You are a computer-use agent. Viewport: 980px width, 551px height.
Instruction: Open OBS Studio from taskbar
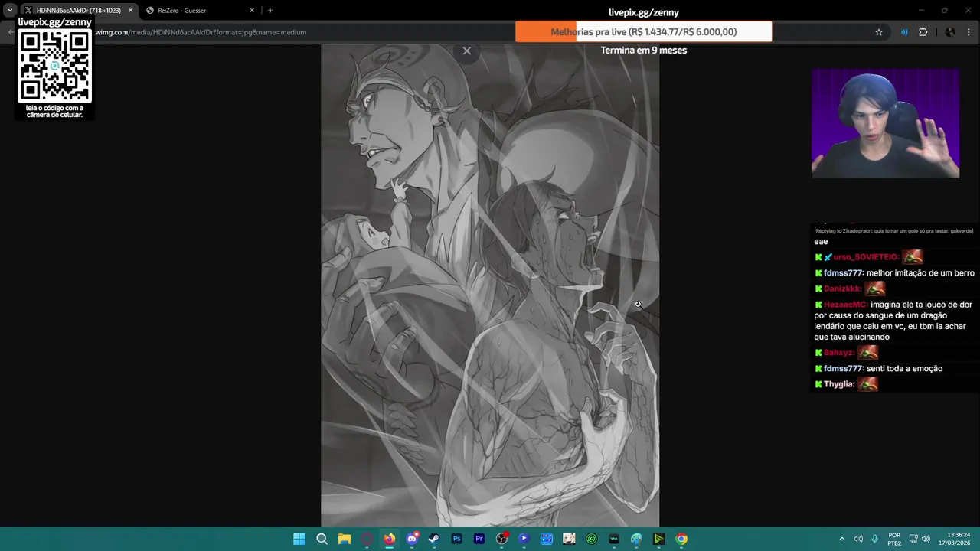(501, 539)
